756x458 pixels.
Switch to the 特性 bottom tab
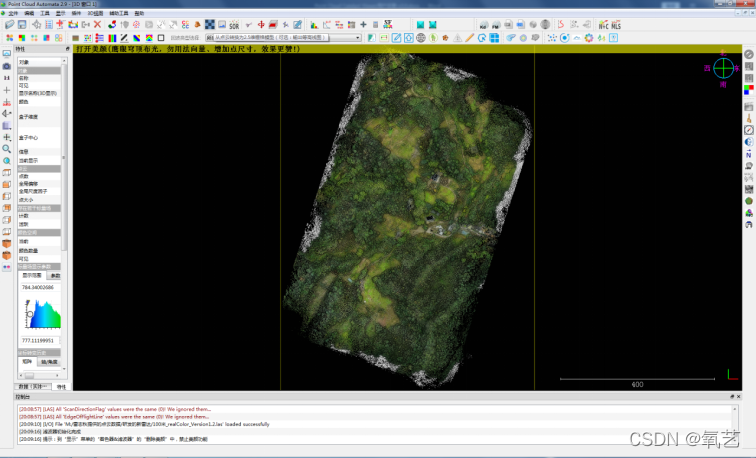[61, 387]
